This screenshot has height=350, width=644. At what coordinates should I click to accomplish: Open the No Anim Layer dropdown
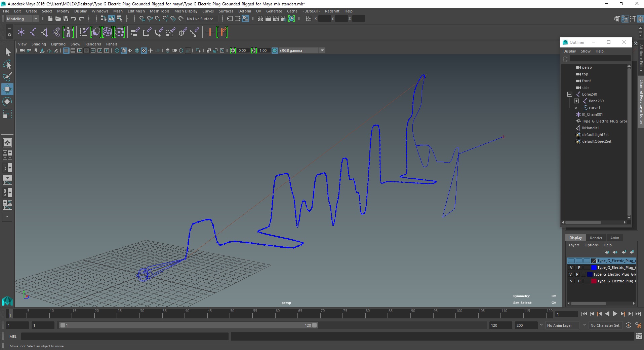pyautogui.click(x=563, y=325)
